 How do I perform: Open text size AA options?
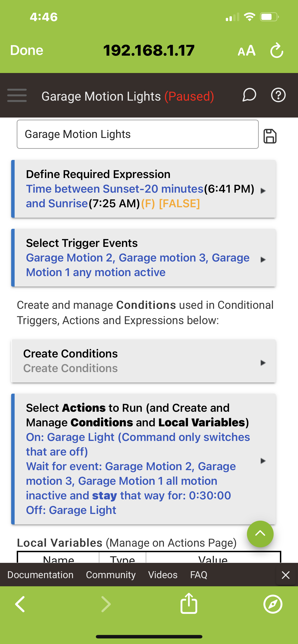pos(246,51)
